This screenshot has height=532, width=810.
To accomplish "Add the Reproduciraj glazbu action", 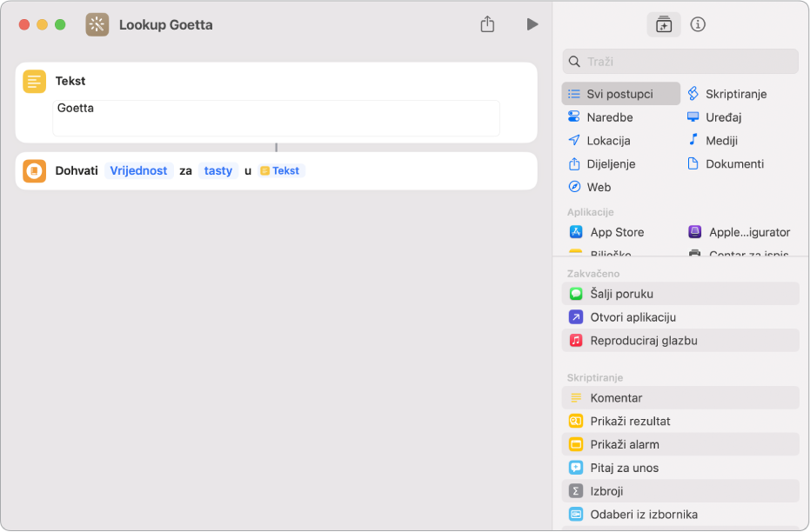I will pos(680,341).
